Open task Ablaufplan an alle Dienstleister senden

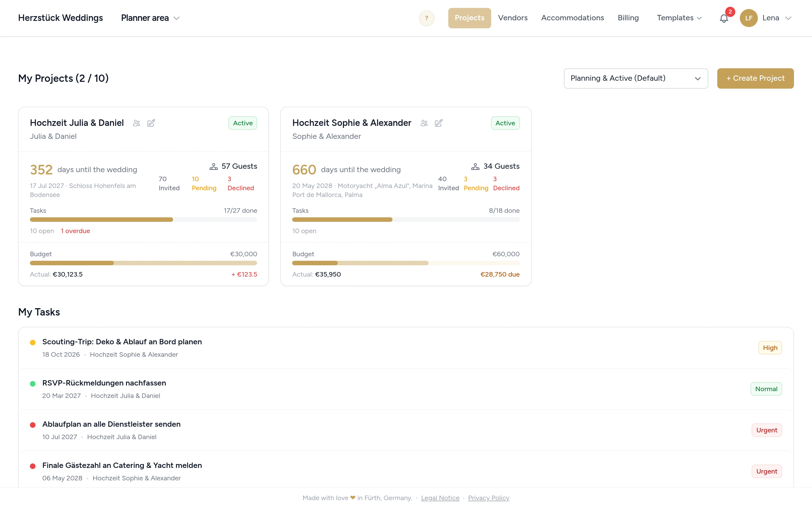(111, 425)
